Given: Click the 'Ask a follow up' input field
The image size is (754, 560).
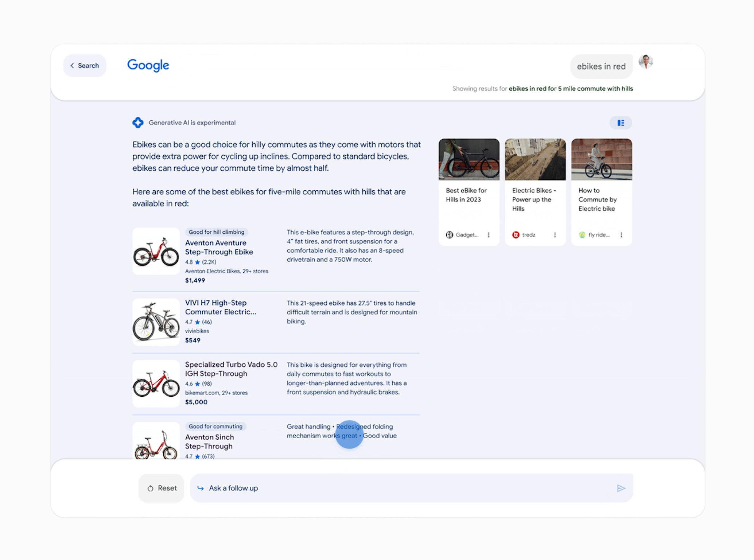Looking at the screenshot, I should click(x=411, y=488).
